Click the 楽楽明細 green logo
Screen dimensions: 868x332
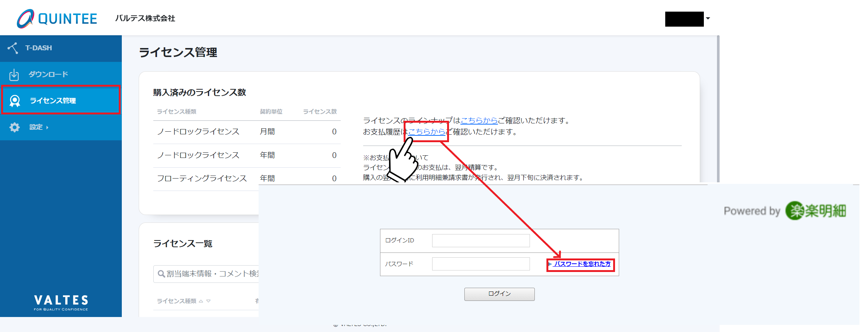pos(816,210)
